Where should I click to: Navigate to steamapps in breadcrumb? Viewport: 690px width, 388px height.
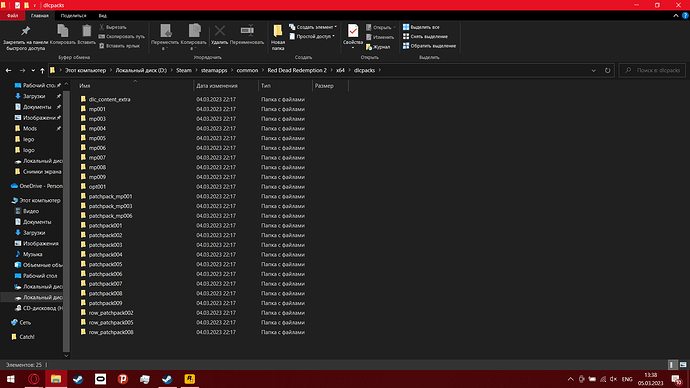(214, 70)
